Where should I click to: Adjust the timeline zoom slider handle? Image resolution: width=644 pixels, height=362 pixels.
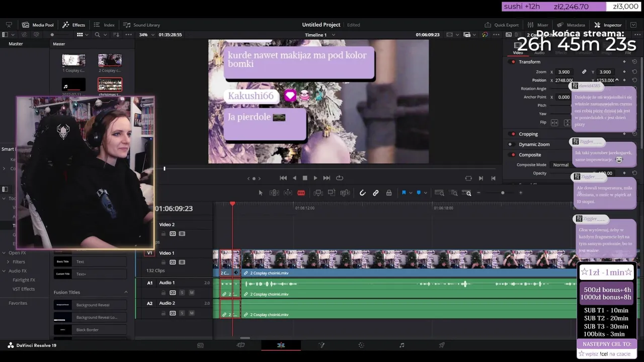point(503,193)
